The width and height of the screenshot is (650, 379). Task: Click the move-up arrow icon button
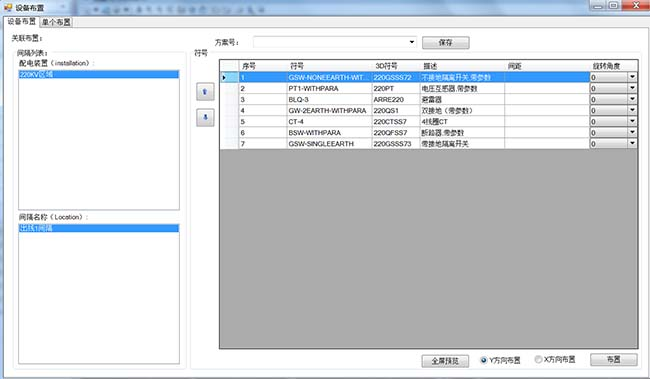click(205, 92)
